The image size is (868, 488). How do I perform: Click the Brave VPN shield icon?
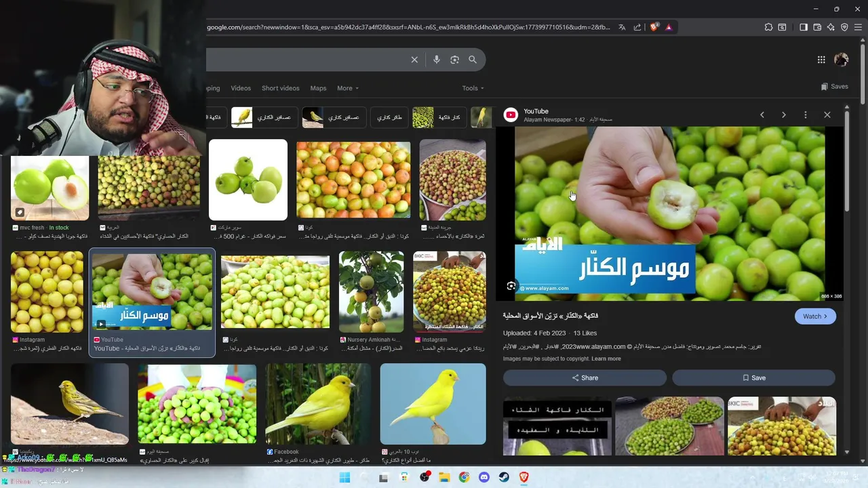click(844, 27)
